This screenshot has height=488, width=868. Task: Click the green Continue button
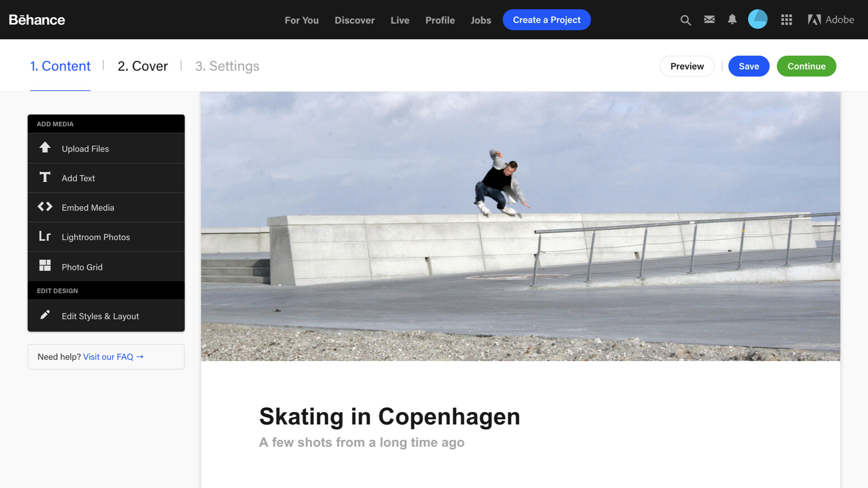tap(807, 66)
